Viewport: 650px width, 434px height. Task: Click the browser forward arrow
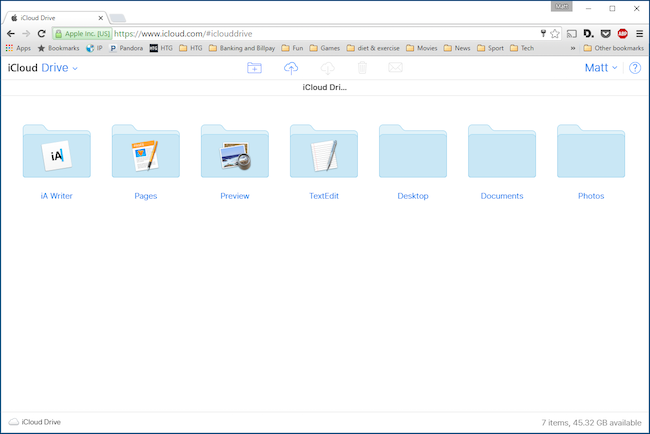[x=26, y=34]
